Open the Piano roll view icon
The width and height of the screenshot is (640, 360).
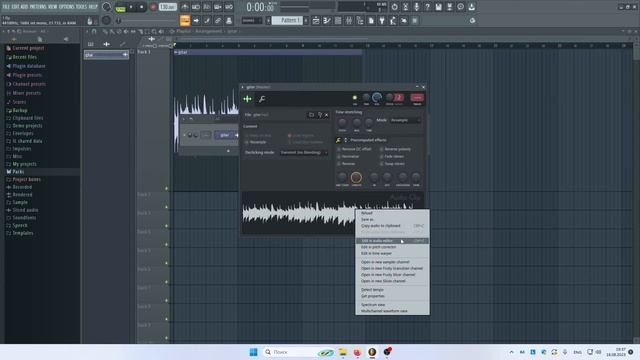(x=327, y=20)
